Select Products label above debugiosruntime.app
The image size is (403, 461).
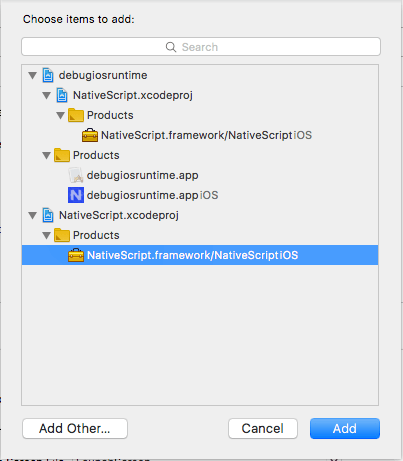(96, 155)
